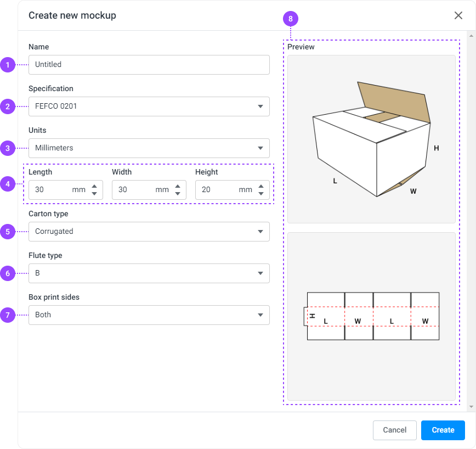This screenshot has height=449, width=476.
Task: Expand the Carton type dropdown showing Corrugated
Action: coord(149,232)
